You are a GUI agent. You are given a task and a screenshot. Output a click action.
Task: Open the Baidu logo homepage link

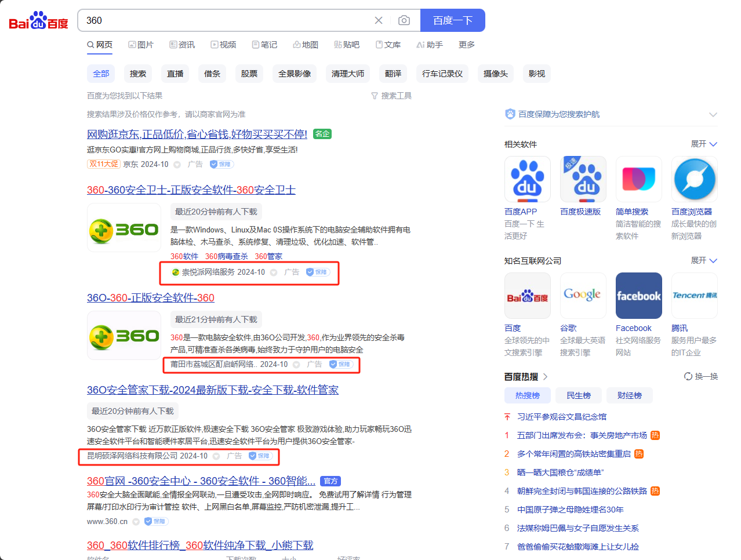point(38,21)
